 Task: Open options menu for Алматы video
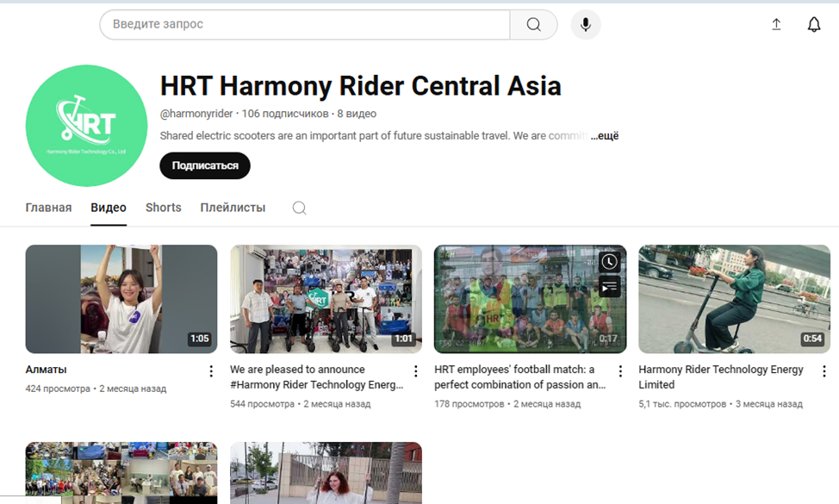pyautogui.click(x=211, y=370)
